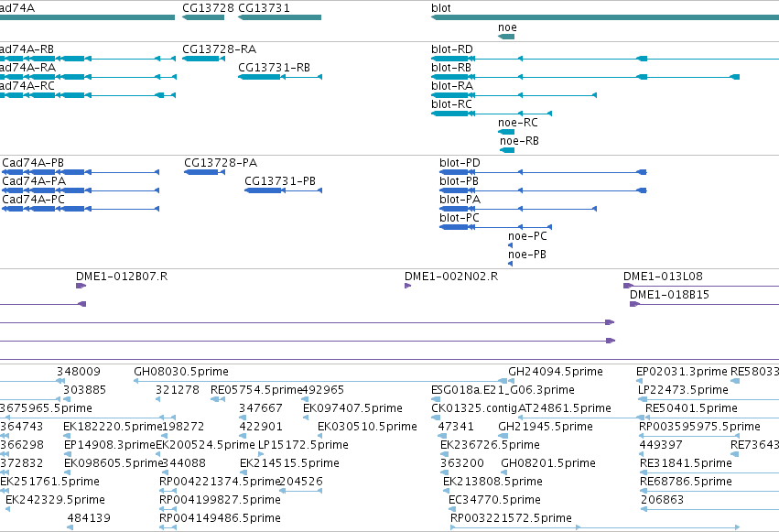The image size is (779, 532).
Task: Select the DME1-012B07.R clone
Action: click(81, 286)
